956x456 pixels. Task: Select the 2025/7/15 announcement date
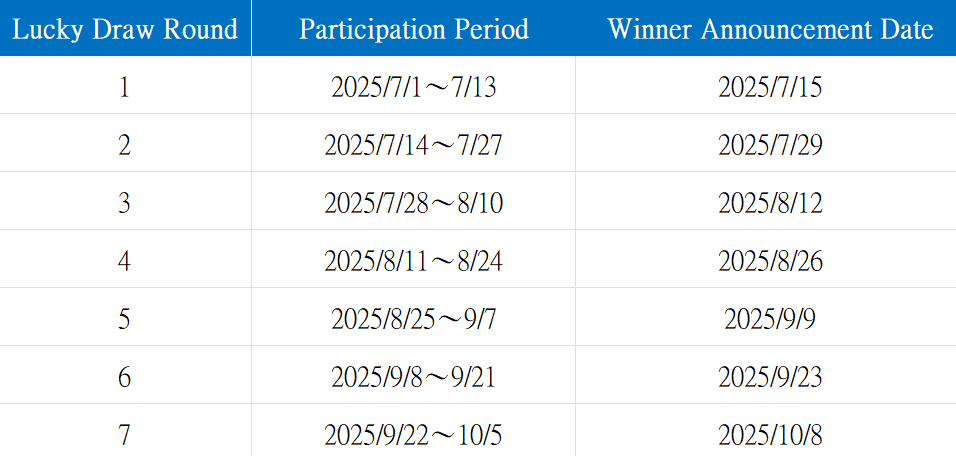[x=770, y=87]
